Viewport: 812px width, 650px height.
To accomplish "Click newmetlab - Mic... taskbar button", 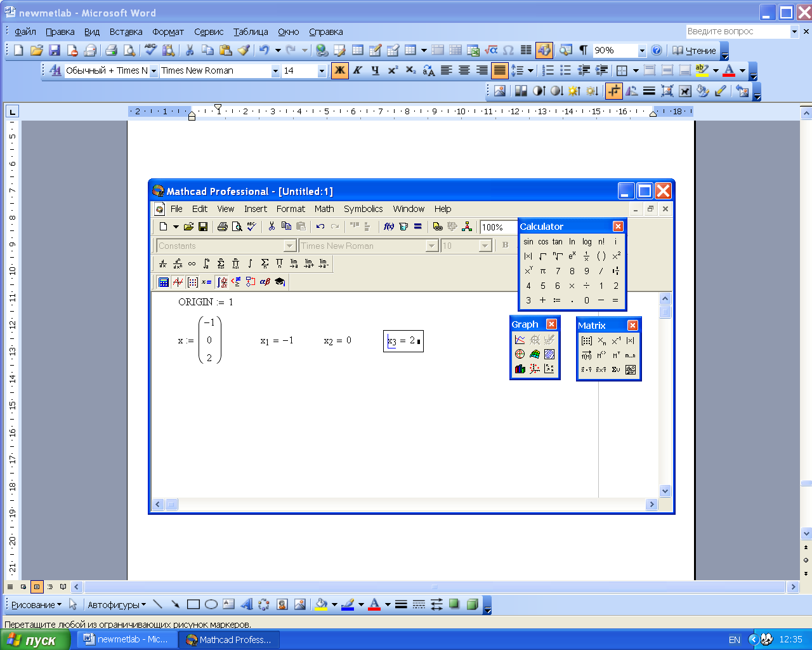I will tap(126, 640).
